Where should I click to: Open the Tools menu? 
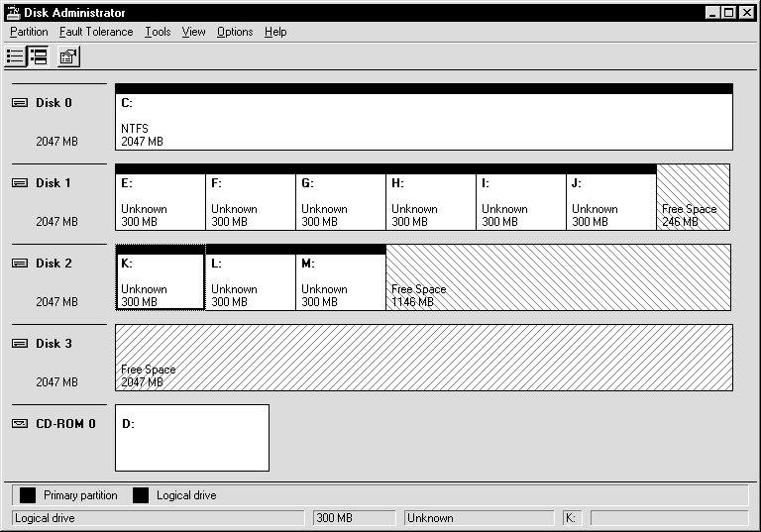tap(158, 32)
